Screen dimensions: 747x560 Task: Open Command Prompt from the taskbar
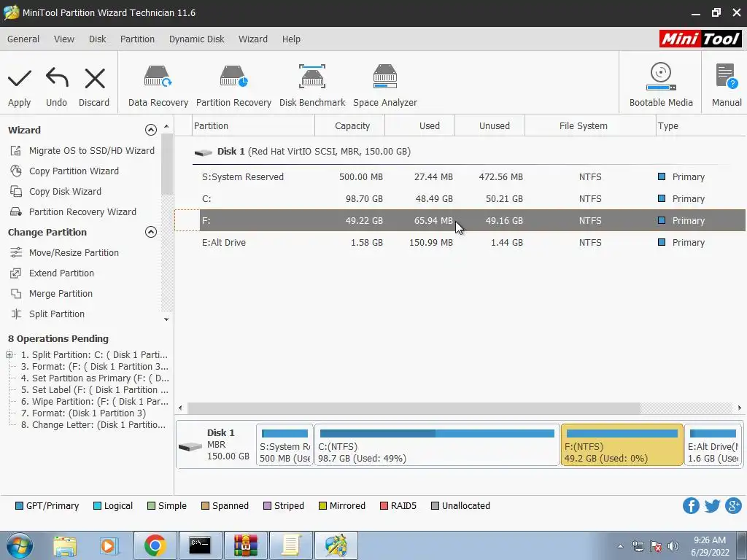200,545
